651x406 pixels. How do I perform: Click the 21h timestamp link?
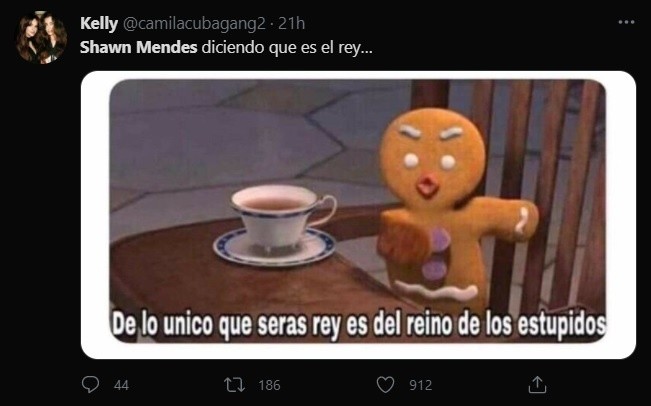click(291, 24)
